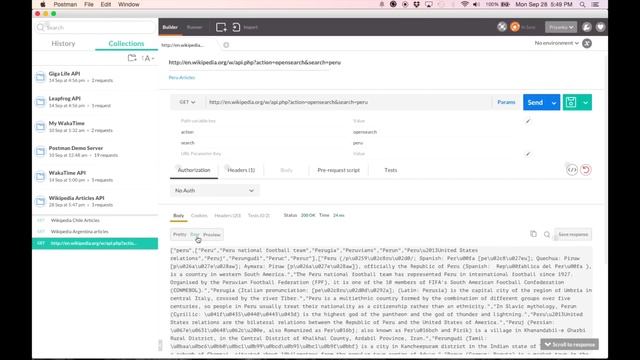The image size is (640, 360).
Task: Add a new request tab with plus icon
Action: [226, 45]
